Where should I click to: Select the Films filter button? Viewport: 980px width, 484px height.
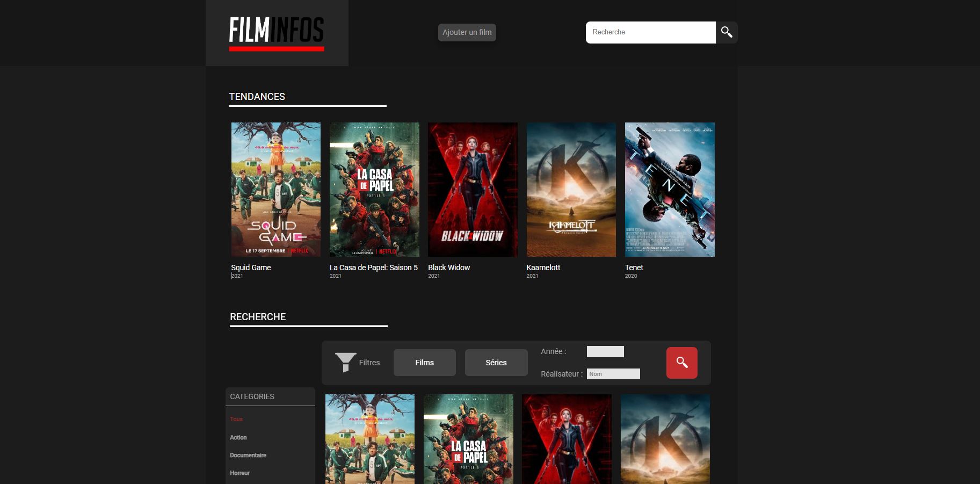point(425,363)
